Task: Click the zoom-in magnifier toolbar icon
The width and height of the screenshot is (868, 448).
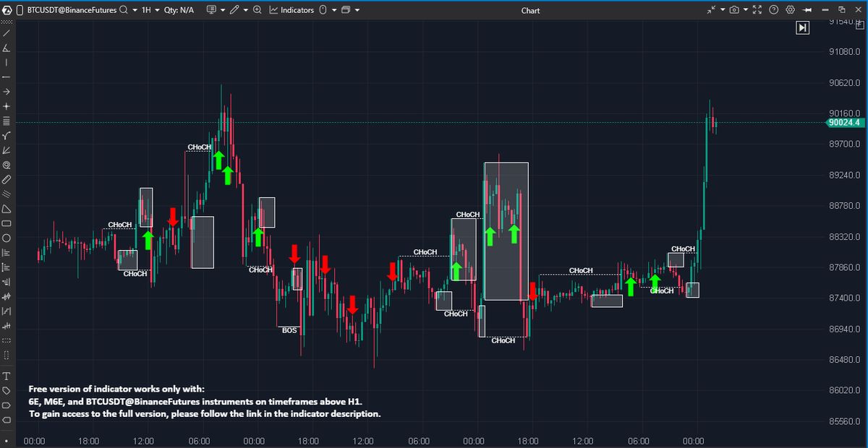Action: 258,10
